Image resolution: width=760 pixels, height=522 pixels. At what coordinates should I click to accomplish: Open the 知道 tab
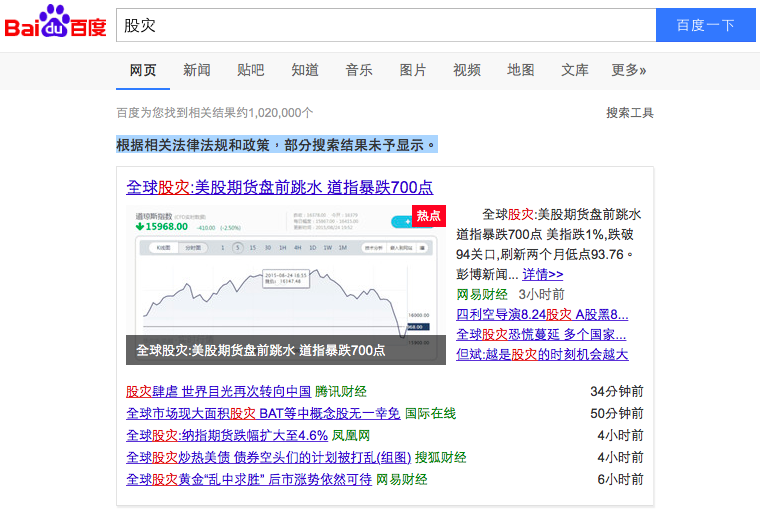coord(305,70)
